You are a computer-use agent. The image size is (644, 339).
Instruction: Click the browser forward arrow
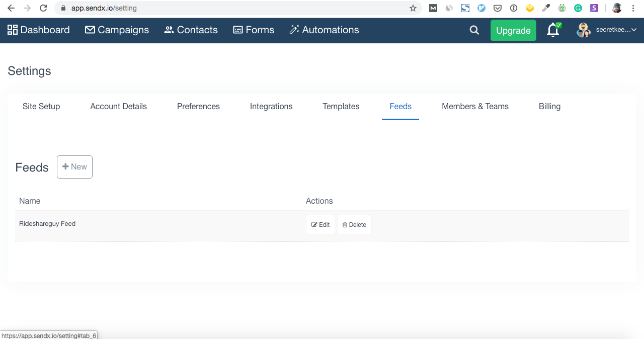tap(27, 8)
